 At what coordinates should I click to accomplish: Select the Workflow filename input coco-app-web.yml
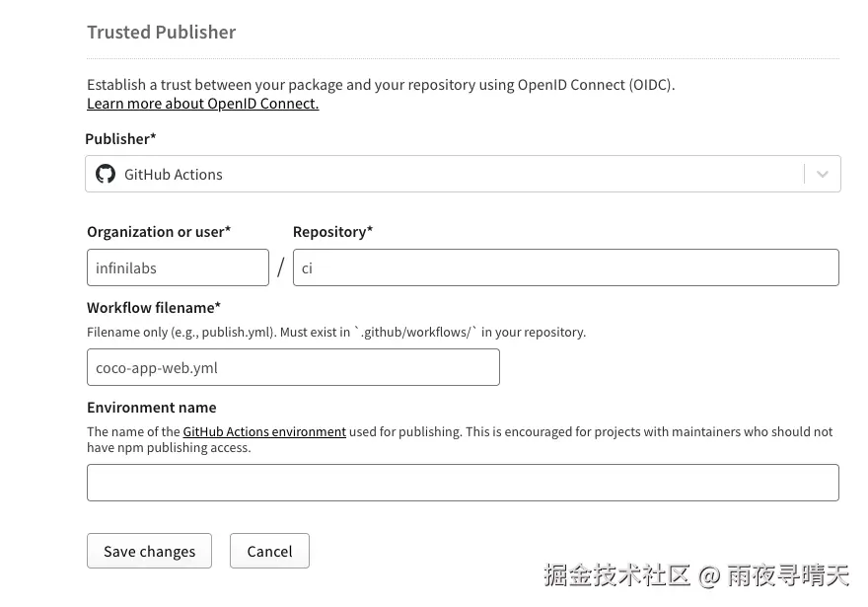(x=293, y=367)
